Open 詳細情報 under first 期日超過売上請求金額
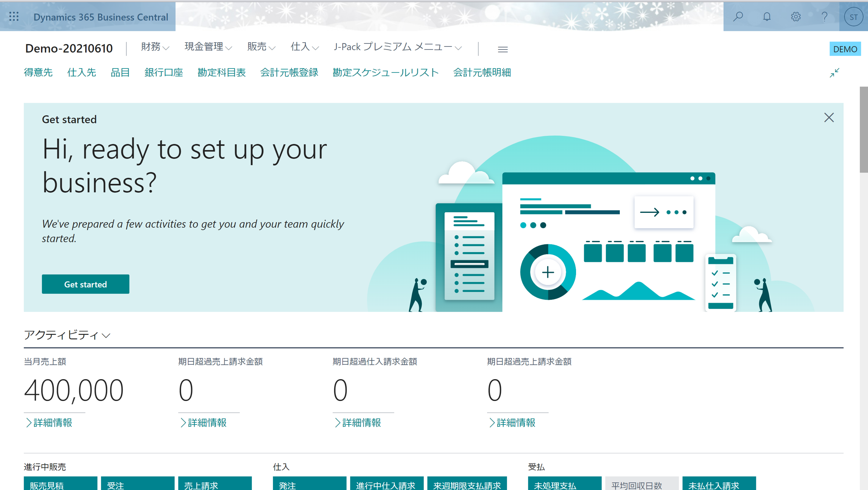The image size is (868, 490). (203, 423)
